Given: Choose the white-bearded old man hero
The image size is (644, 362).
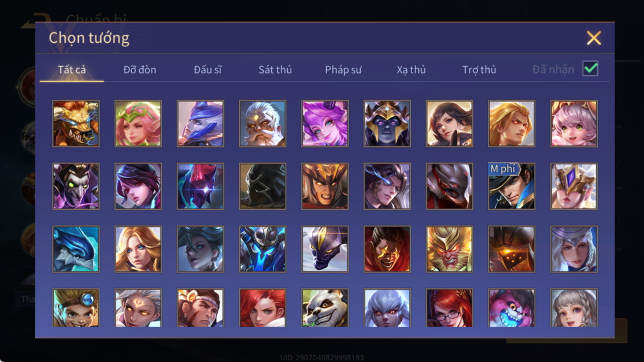Looking at the screenshot, I should (263, 124).
